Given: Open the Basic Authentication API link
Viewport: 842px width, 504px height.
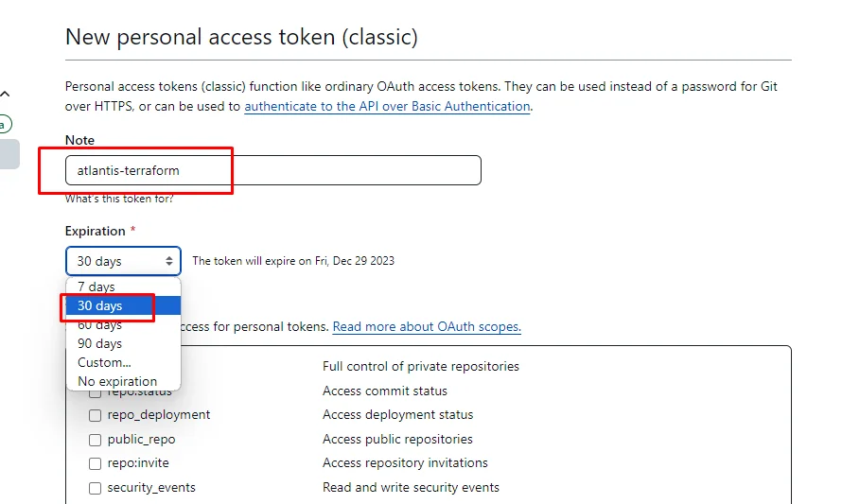Looking at the screenshot, I should pos(387,107).
